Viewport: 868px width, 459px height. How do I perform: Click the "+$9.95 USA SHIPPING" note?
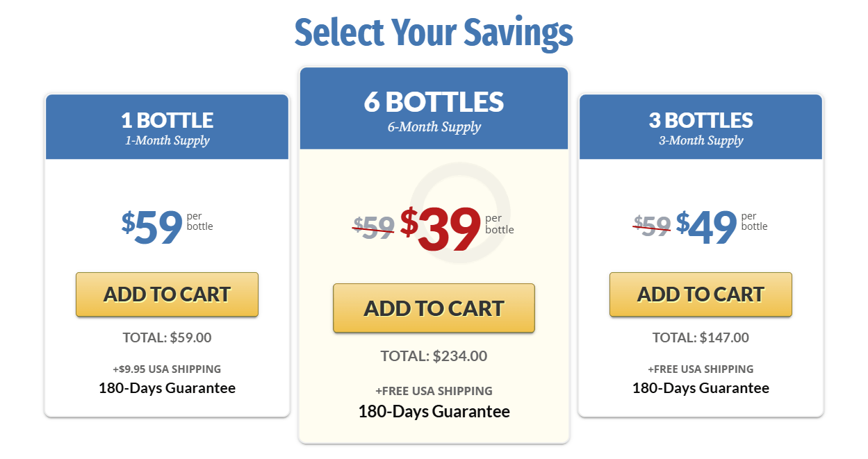(x=167, y=369)
